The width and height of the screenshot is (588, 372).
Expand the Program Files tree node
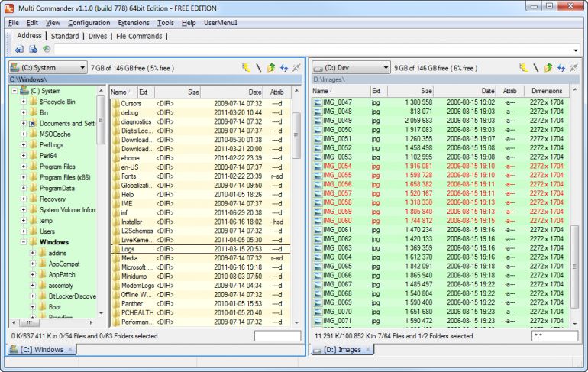24,167
